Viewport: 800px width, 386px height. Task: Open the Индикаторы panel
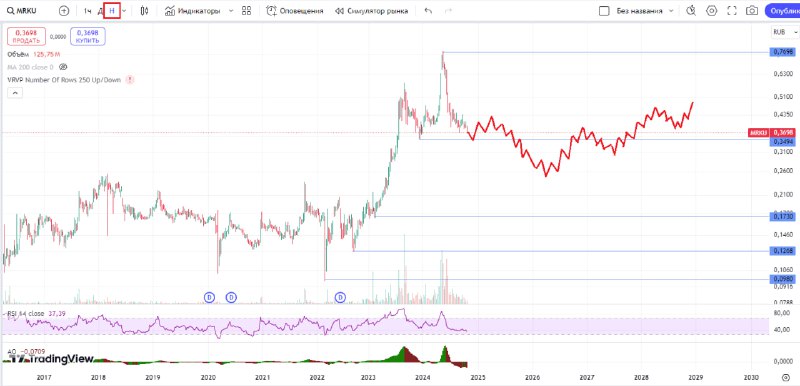(x=192, y=11)
